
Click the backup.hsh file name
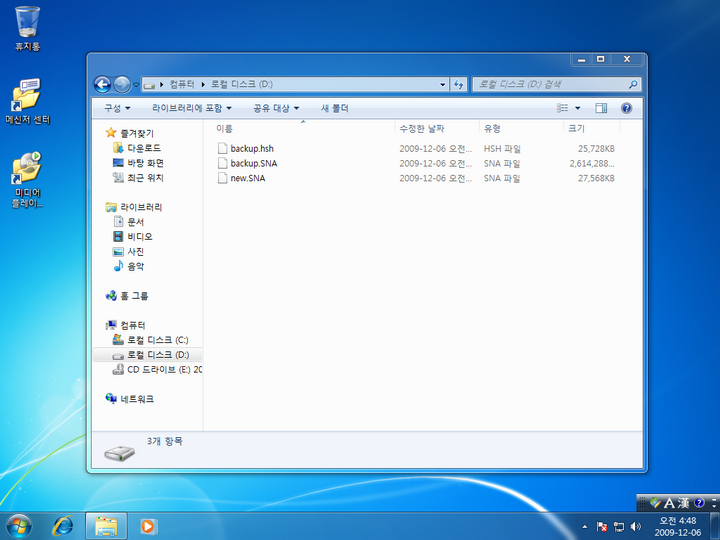252,148
